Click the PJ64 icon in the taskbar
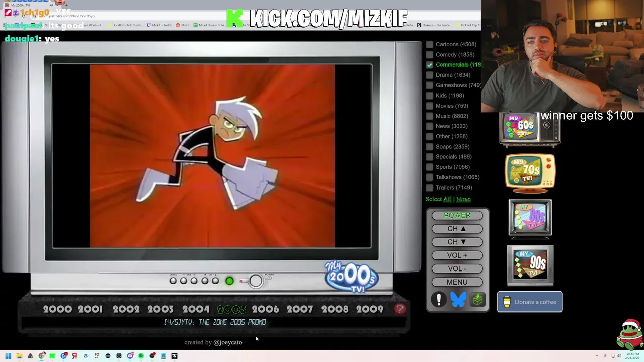Screen dimensions: 644x362 tap(97, 356)
